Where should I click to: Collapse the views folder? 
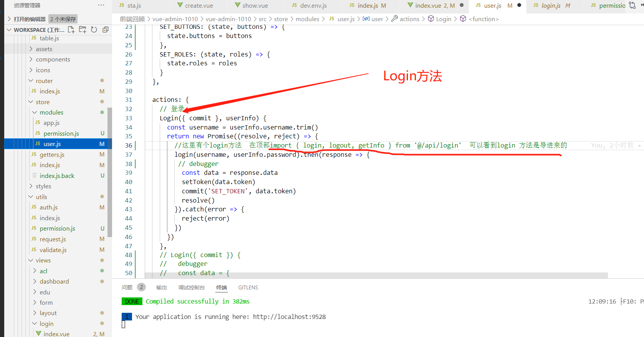coord(43,260)
